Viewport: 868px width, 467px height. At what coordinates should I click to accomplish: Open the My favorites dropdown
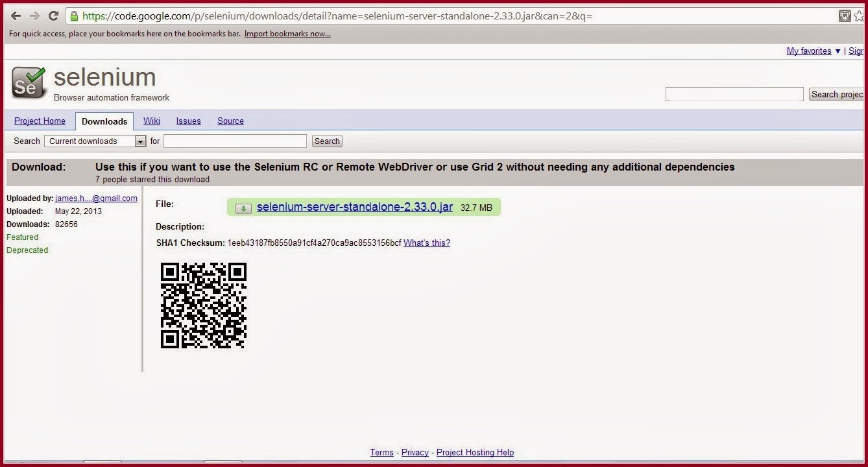(814, 51)
